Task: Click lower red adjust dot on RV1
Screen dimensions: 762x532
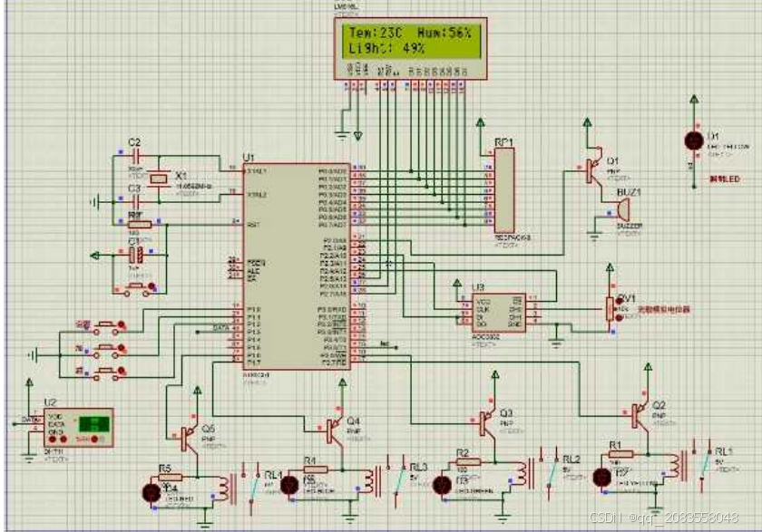Action: (x=620, y=317)
